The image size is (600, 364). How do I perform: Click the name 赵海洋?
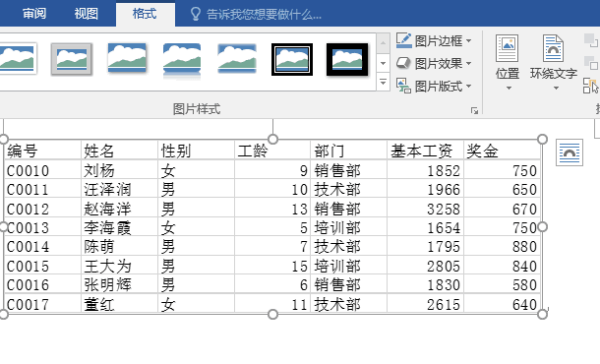coord(108,209)
